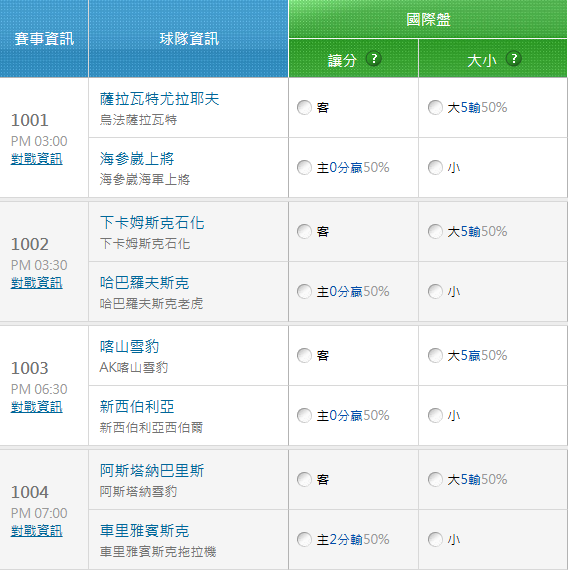Viewport: 568px width, 570px height.
Task: Click game number 1002
Action: click(x=29, y=244)
